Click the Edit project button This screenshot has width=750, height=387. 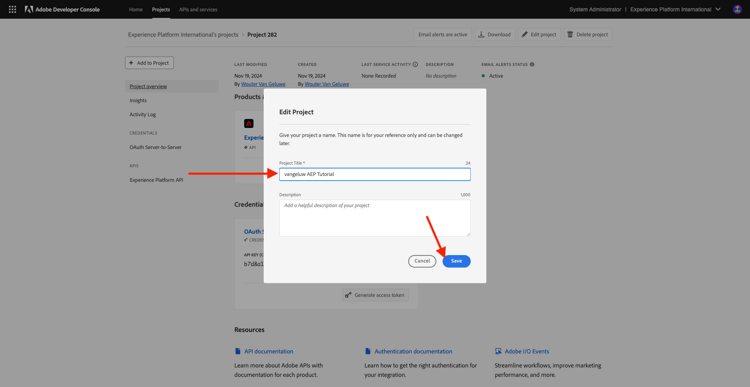[539, 34]
